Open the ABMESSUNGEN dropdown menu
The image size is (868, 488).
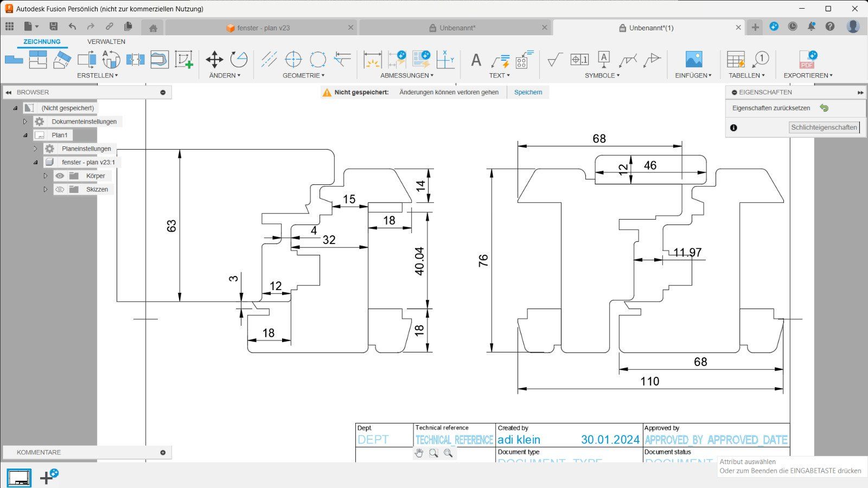point(407,75)
